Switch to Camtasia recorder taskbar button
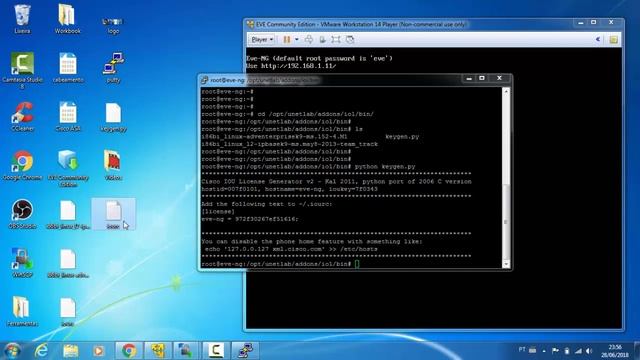The image size is (640, 360). pos(216,350)
